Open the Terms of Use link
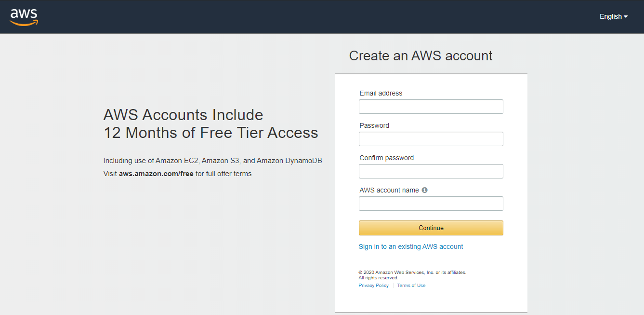The image size is (644, 315). (x=411, y=286)
